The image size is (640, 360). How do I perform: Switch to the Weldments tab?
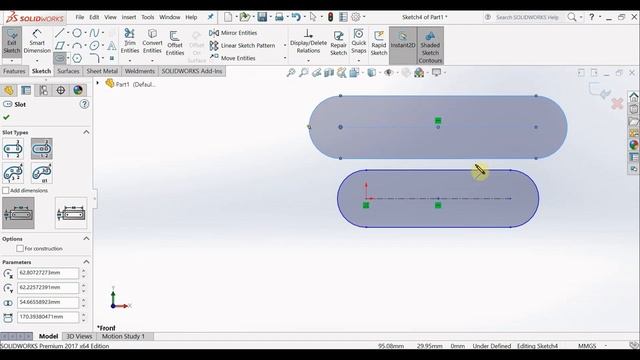pyautogui.click(x=140, y=71)
